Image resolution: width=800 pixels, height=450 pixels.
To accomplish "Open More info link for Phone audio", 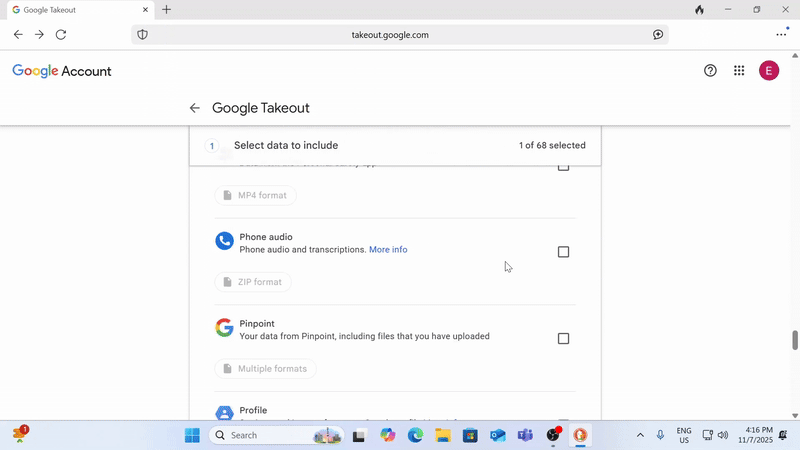I will (x=388, y=249).
